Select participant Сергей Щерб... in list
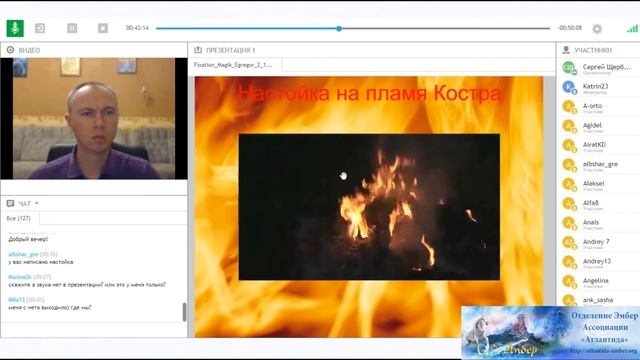The width and height of the screenshot is (640, 360). pyautogui.click(x=598, y=68)
